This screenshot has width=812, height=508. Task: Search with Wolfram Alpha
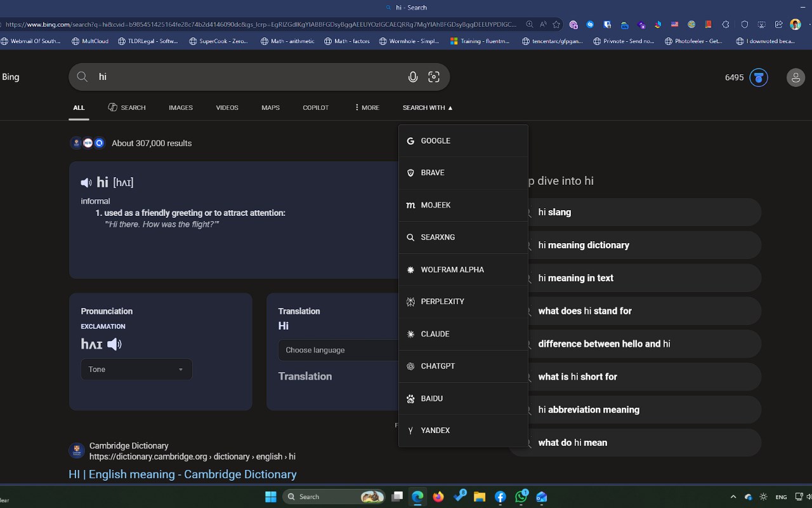pyautogui.click(x=463, y=270)
